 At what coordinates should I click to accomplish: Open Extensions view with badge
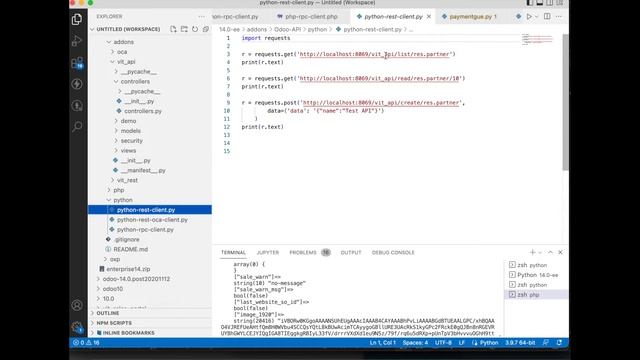tap(77, 62)
